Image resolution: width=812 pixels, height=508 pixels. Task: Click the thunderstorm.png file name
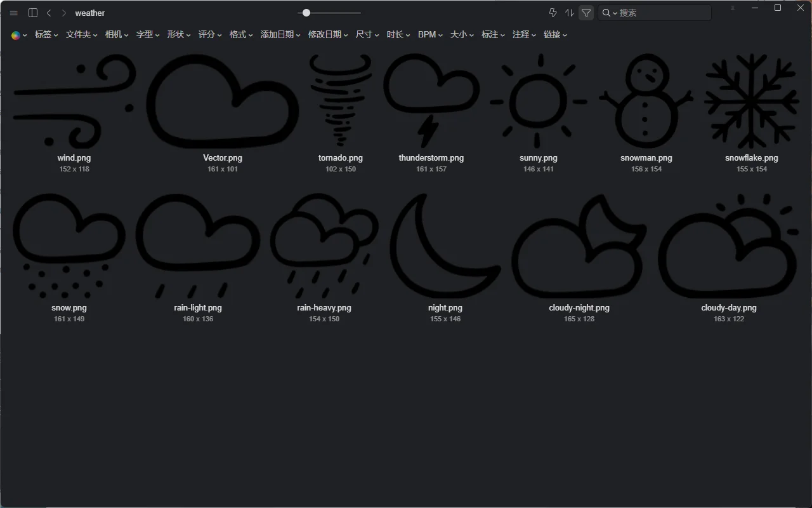point(431,158)
